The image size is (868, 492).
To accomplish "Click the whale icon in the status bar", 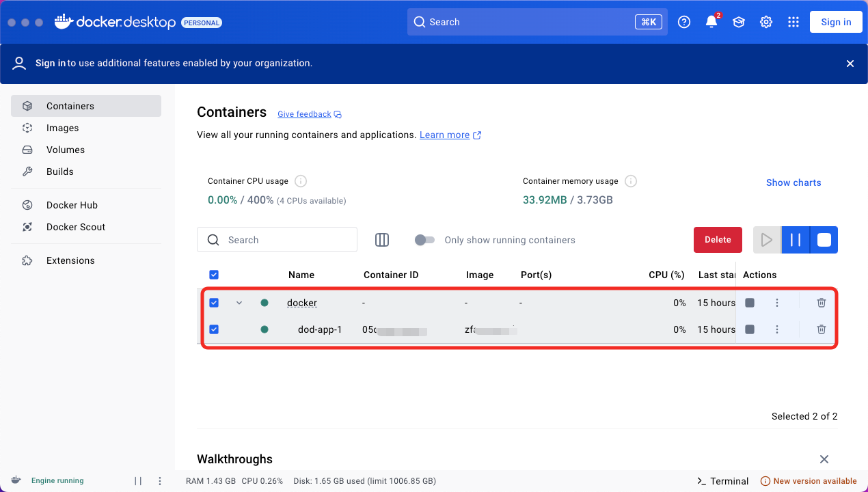I will pos(16,480).
